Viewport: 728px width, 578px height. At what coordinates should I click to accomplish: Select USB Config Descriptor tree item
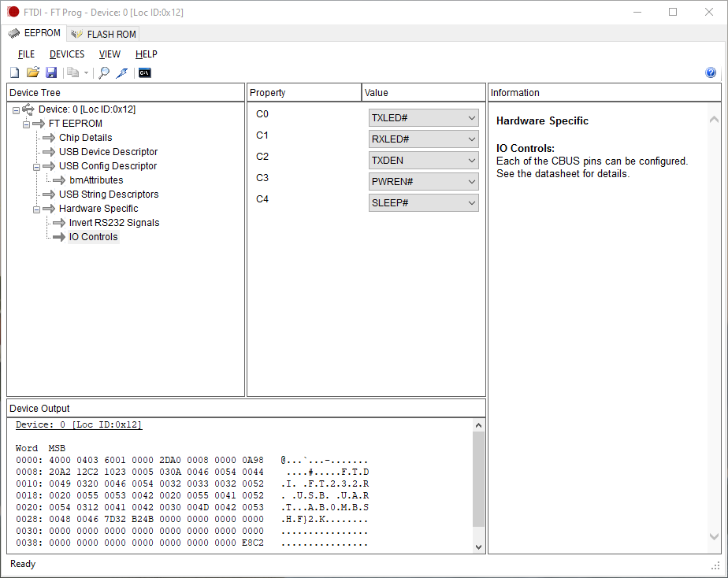tap(108, 166)
